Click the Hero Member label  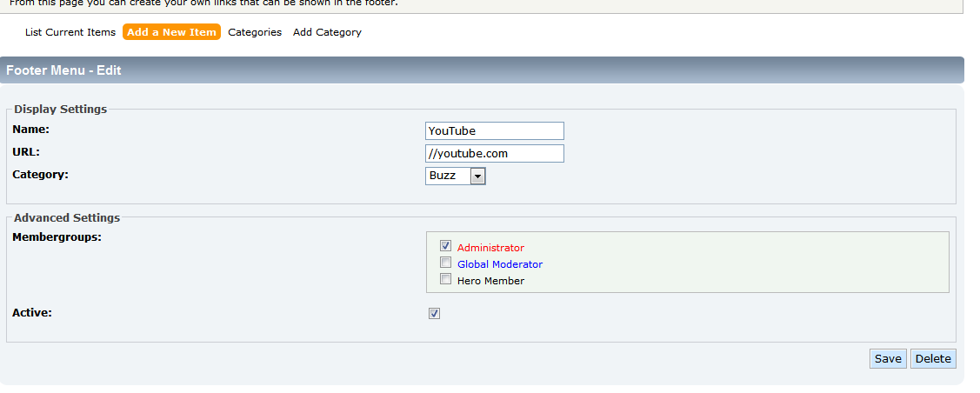point(490,281)
